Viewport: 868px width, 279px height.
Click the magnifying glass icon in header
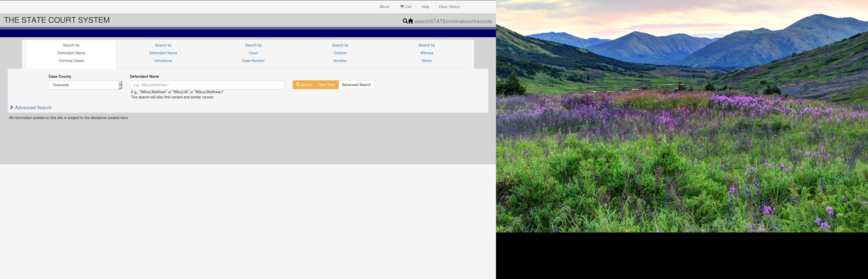click(405, 21)
